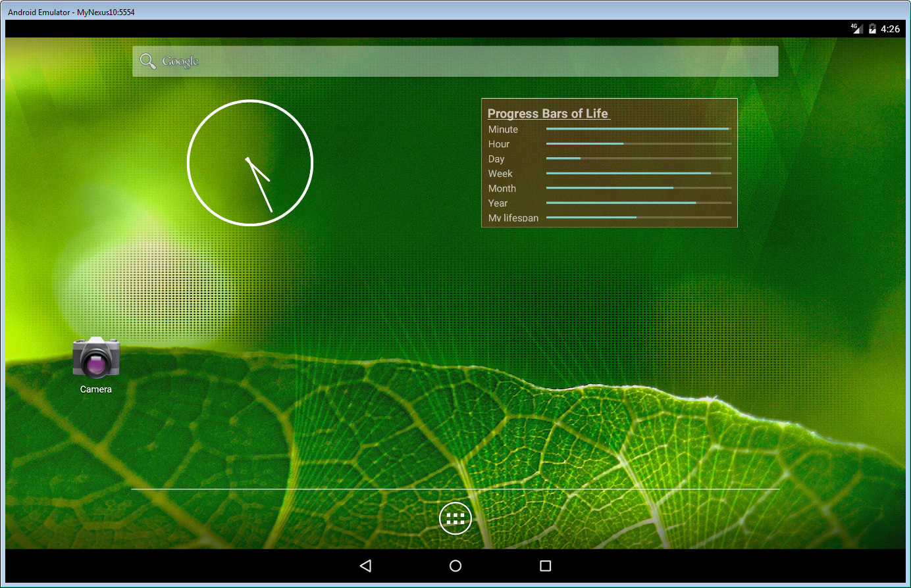The width and height of the screenshot is (911, 588).
Task: Click the Android Emulator window title
Action: (x=71, y=12)
